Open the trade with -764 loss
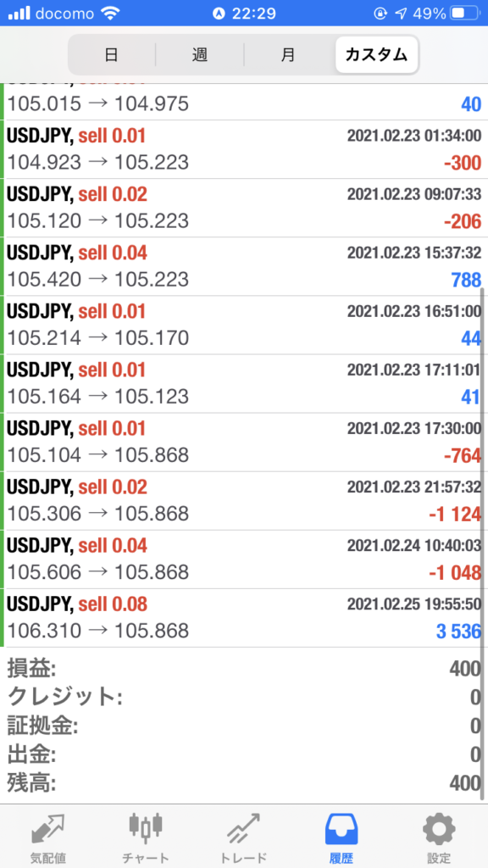Viewport: 488px width, 868px height. pyautogui.click(x=244, y=442)
